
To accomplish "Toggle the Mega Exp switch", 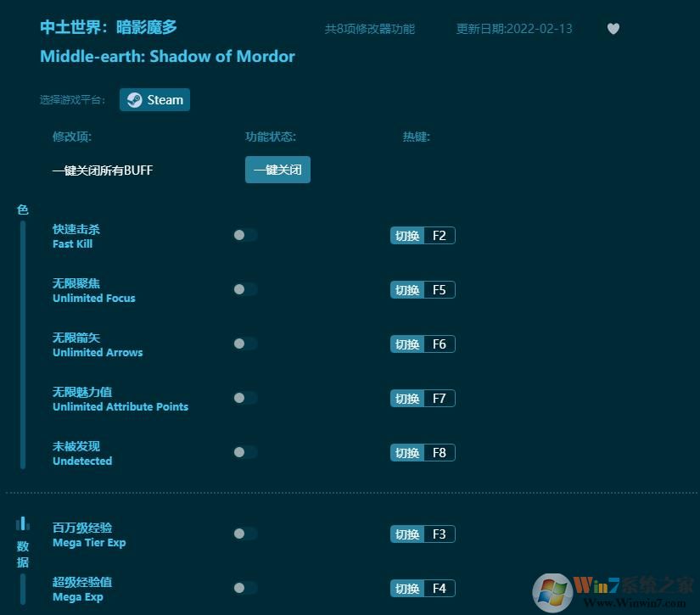I will (245, 588).
